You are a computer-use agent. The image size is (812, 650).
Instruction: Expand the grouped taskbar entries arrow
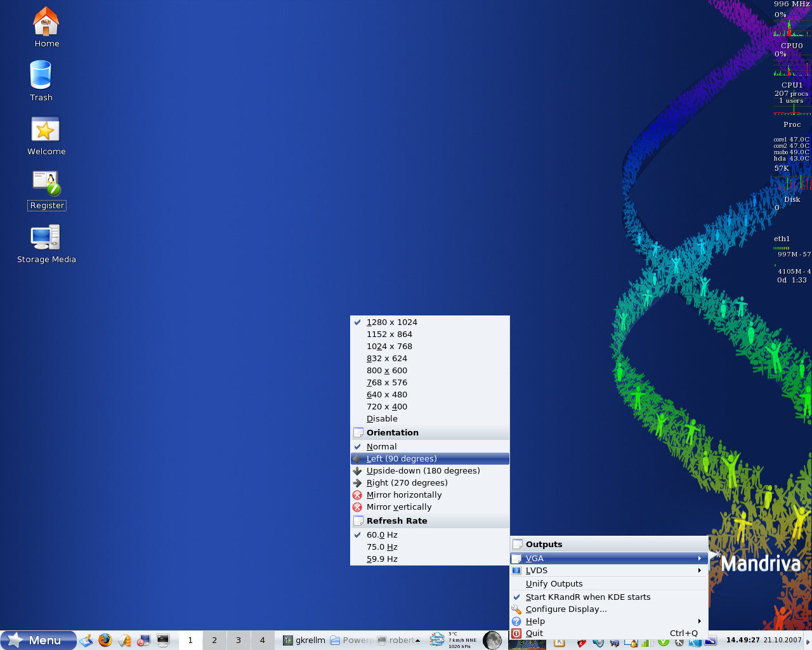coord(417,640)
